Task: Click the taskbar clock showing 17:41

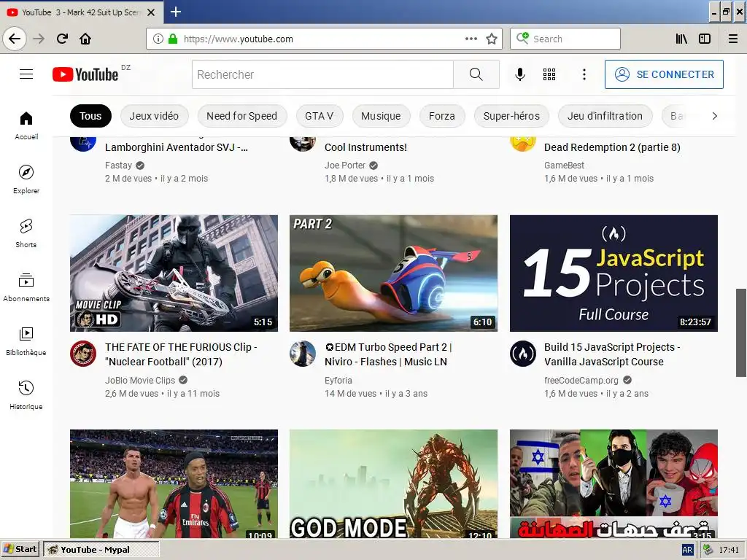Action: [x=729, y=550]
